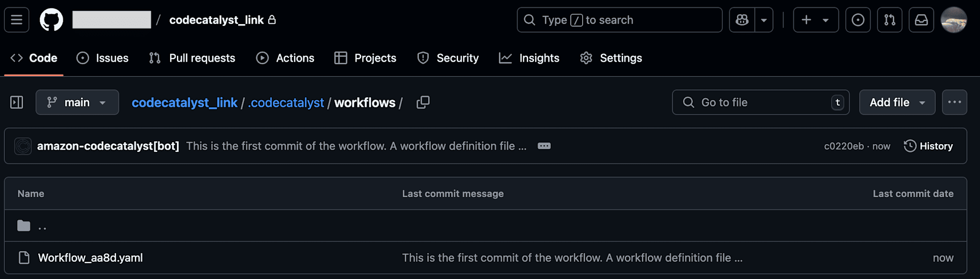
Task: Open your issues icon in header
Action: pos(858,20)
